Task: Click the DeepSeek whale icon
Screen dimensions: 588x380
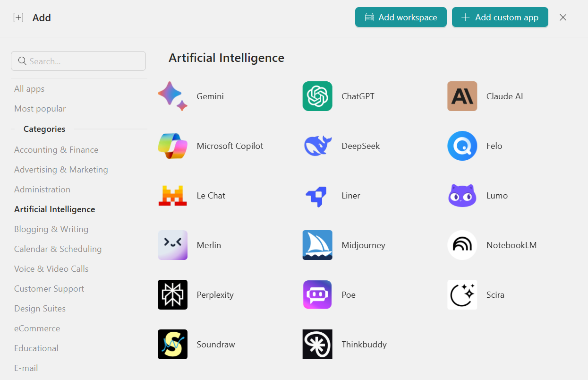Action: coord(317,146)
